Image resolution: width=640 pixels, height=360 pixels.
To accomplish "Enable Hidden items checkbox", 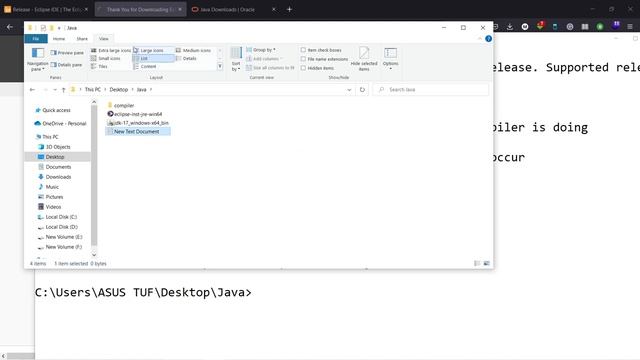I will [x=317, y=68].
